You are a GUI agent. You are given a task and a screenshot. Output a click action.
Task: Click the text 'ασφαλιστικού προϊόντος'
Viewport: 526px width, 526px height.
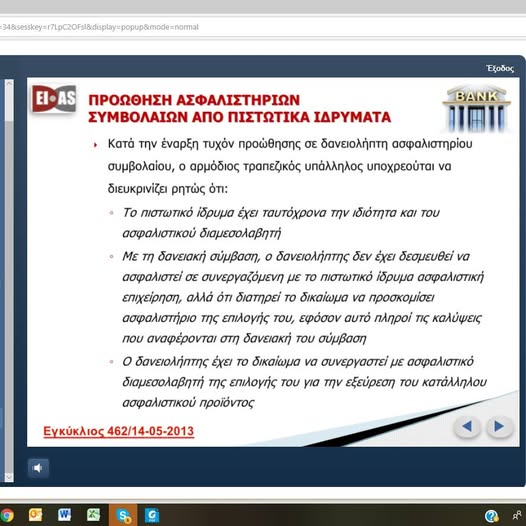188,403
